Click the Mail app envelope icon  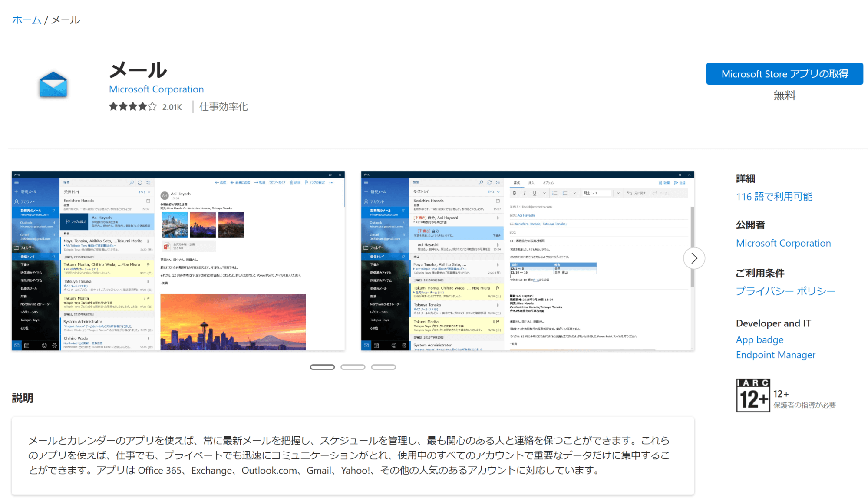[53, 84]
